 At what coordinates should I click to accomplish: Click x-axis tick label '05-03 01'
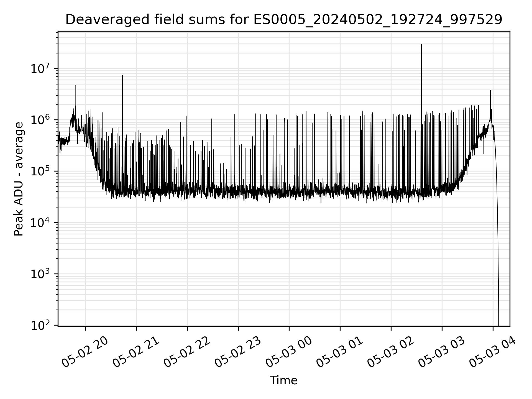point(340,352)
